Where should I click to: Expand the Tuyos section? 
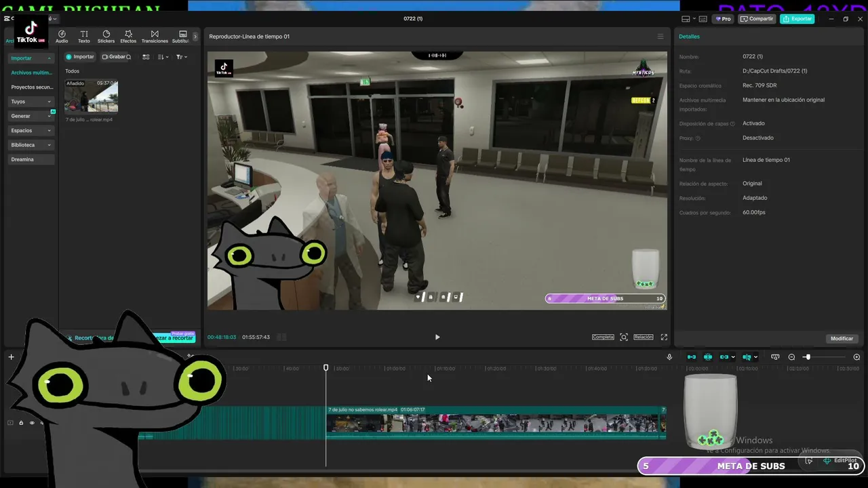(31, 102)
